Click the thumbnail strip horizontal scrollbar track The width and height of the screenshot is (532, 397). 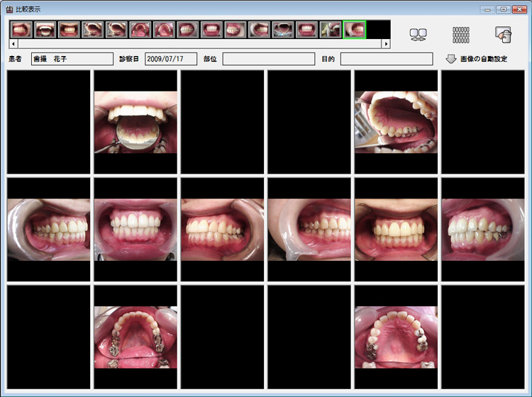(199, 44)
